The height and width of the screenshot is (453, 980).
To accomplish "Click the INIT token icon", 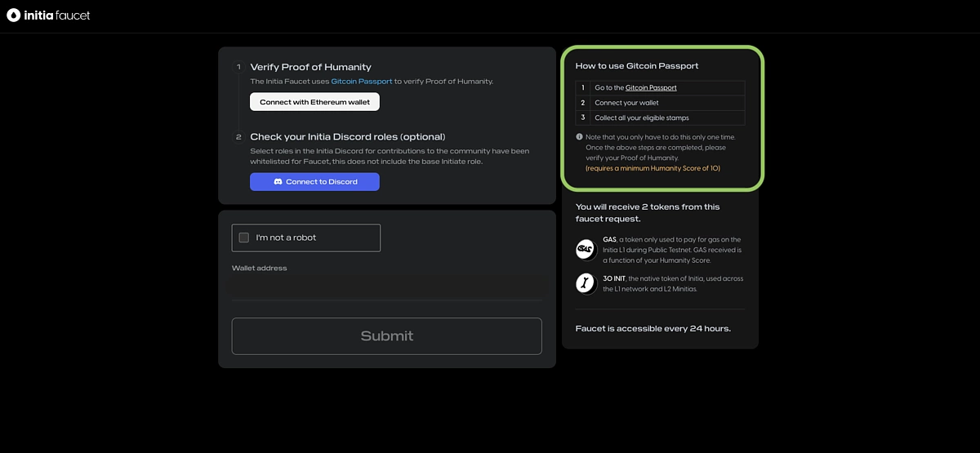I will pos(586,283).
